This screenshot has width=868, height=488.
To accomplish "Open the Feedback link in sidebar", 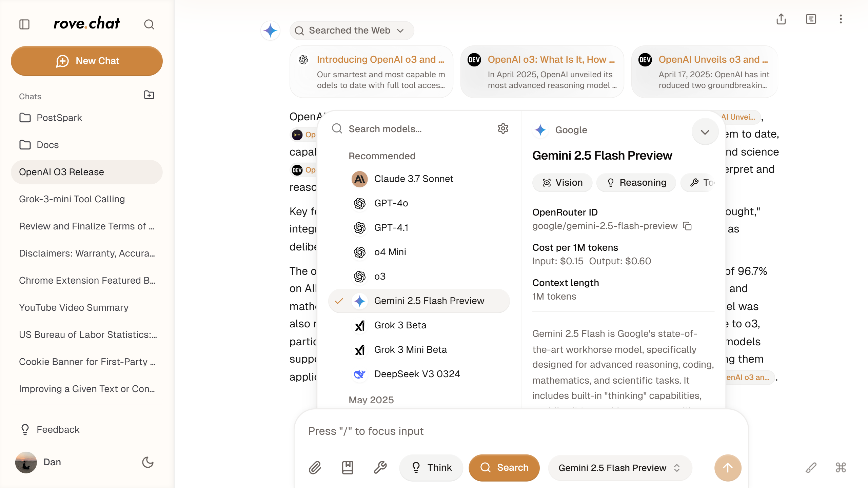I will 58,430.
